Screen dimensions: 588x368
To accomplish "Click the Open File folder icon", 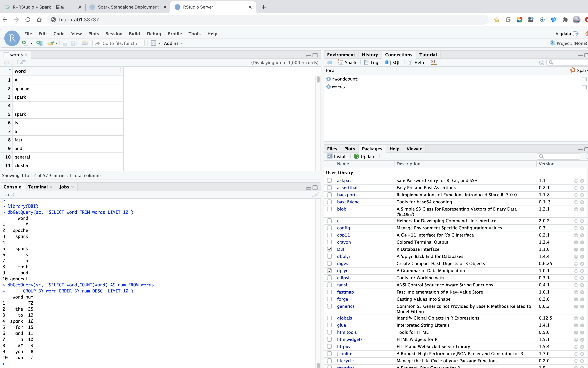I will 51,43.
